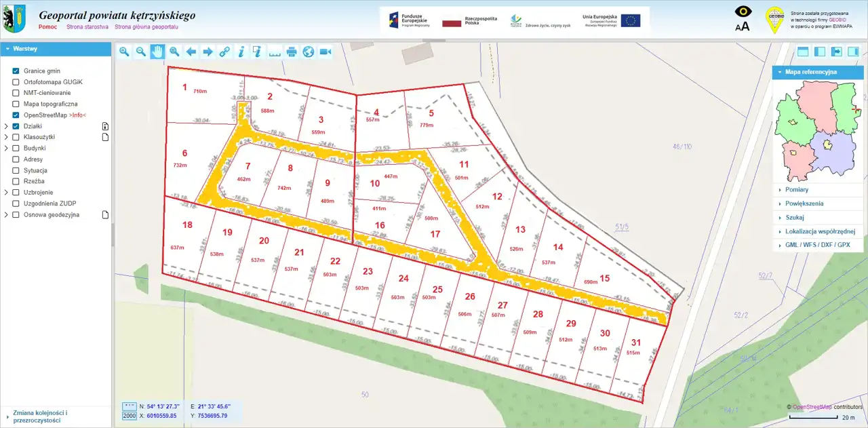
Task: Activate the measure ruler tool
Action: click(x=275, y=52)
